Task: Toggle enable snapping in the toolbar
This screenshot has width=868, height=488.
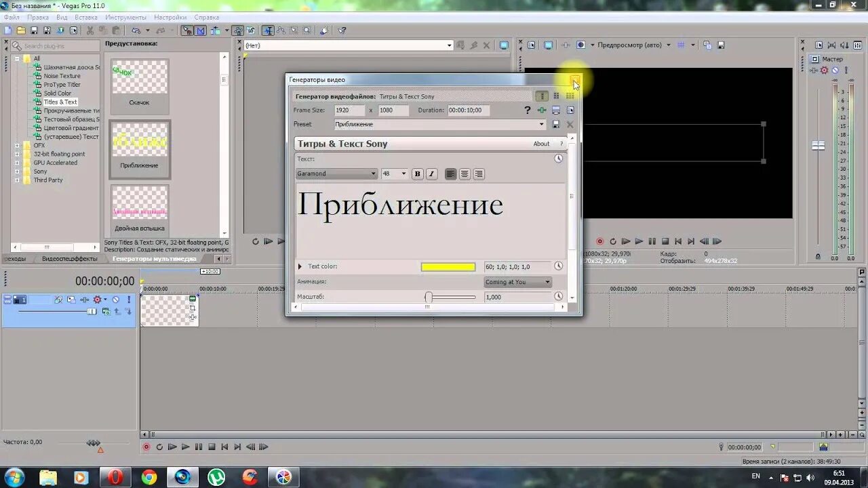Action: (x=187, y=30)
